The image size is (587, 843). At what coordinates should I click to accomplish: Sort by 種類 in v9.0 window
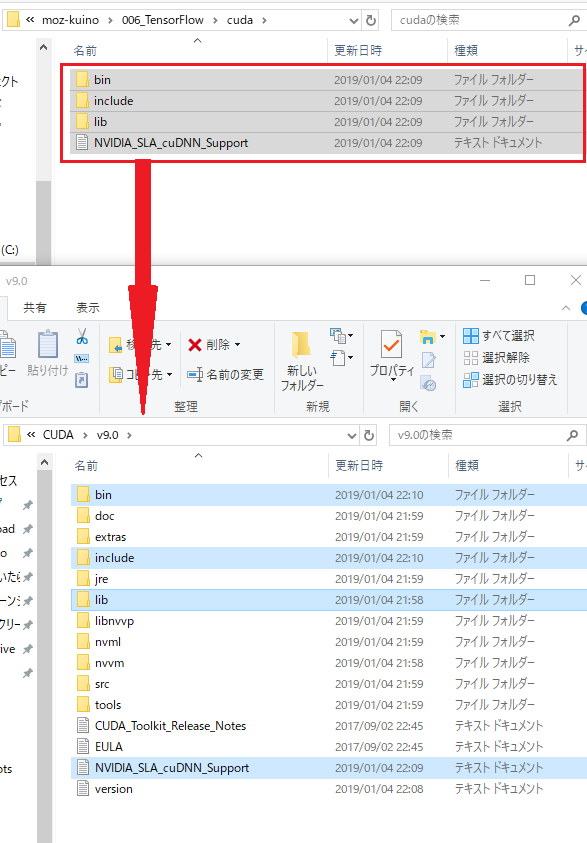pyautogui.click(x=467, y=466)
